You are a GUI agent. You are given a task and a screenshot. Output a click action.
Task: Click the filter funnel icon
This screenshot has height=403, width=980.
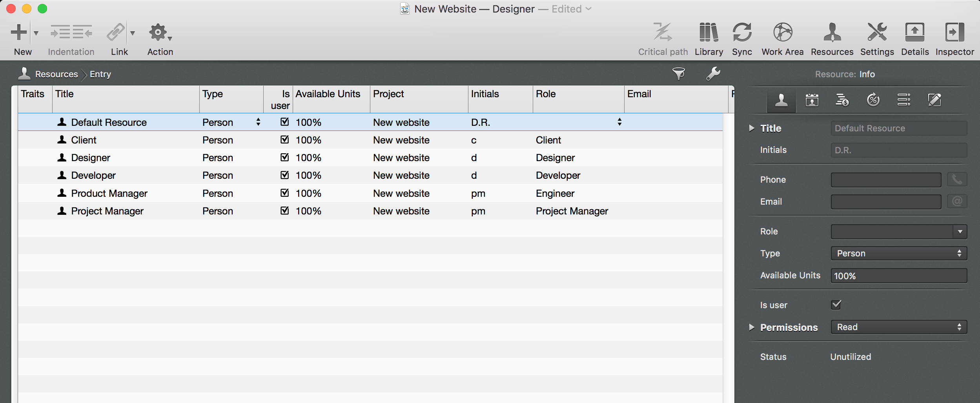click(678, 74)
